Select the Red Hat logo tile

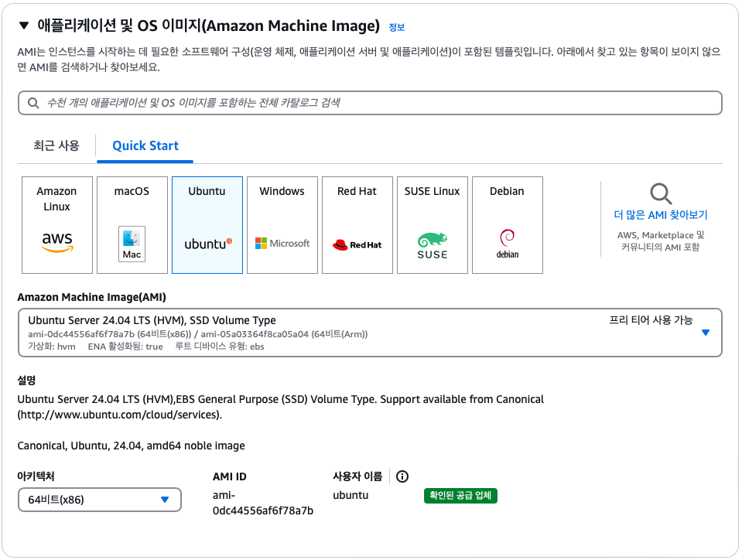click(x=357, y=225)
